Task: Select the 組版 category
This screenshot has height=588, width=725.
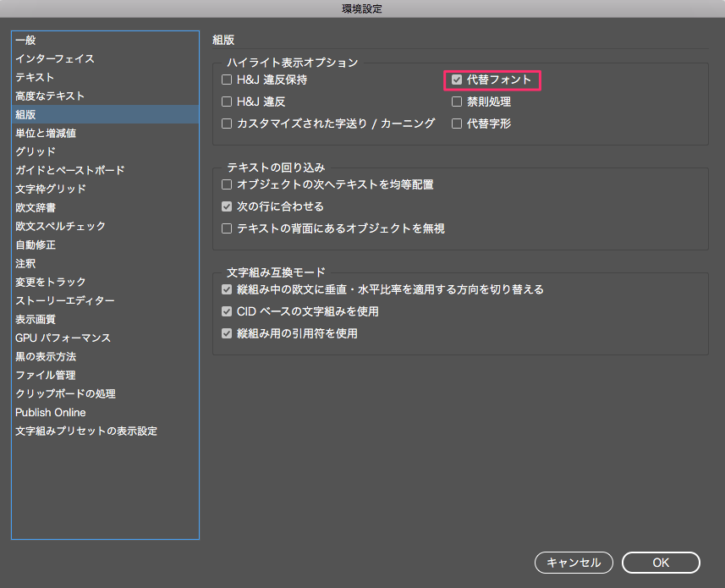Action: pyautogui.click(x=106, y=114)
